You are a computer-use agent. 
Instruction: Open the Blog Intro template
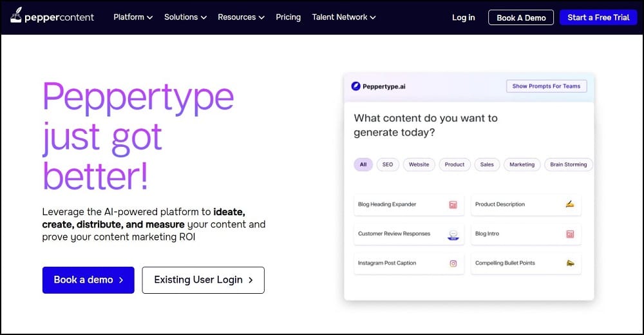point(526,235)
